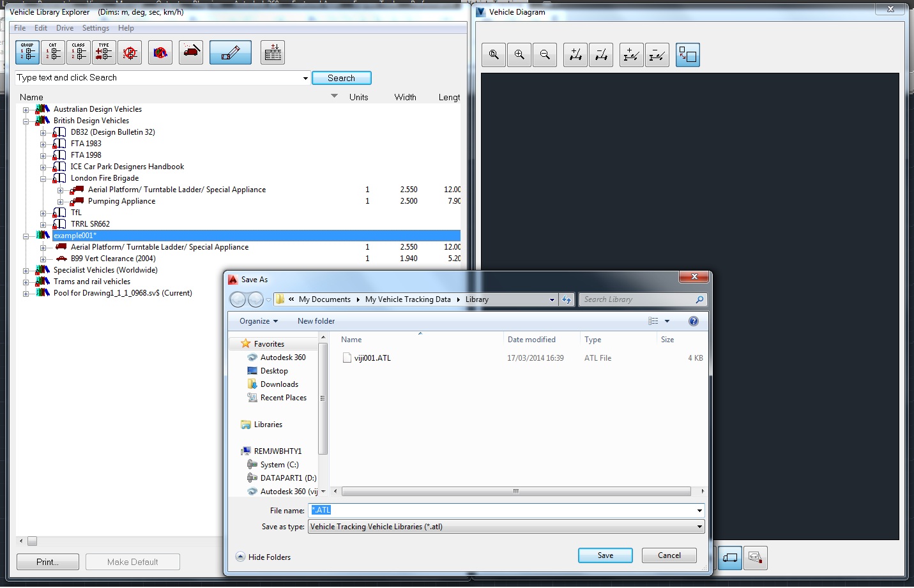Toggle the GROUP tree-level button
Image resolution: width=914 pixels, height=588 pixels.
[27, 52]
